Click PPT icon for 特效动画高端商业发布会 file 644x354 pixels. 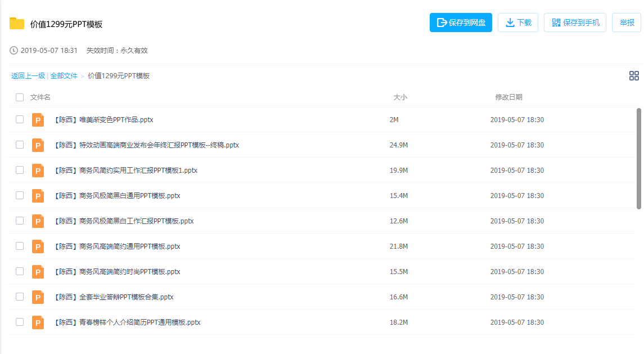[38, 145]
